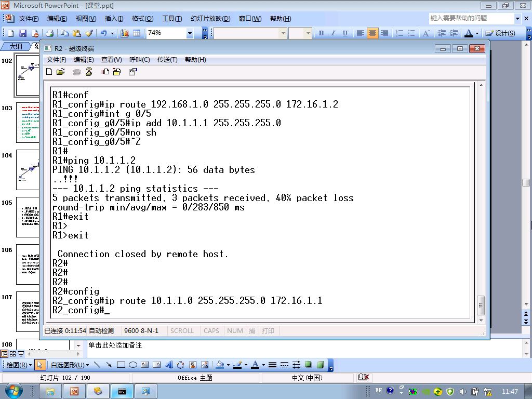The image size is (532, 399).
Task: Open Properties icon in HyperTerminal toolbar
Action: pos(132,72)
